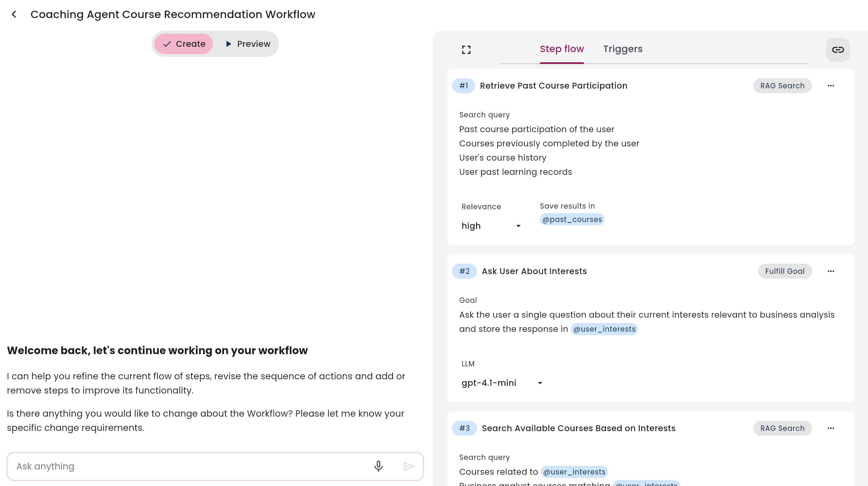Click the title 'Retrieve Past Course Participation'
Image resolution: width=868 pixels, height=486 pixels.
pos(553,86)
